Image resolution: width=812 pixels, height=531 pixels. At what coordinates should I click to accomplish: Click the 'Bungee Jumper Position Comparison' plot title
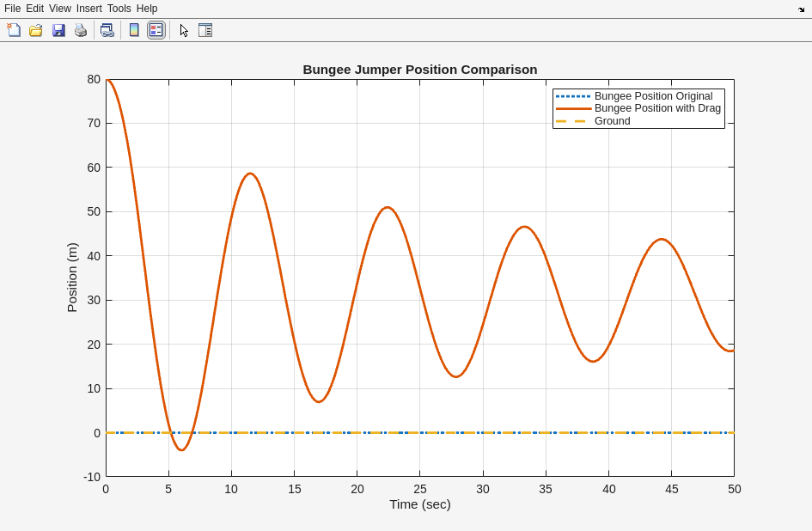coord(419,70)
